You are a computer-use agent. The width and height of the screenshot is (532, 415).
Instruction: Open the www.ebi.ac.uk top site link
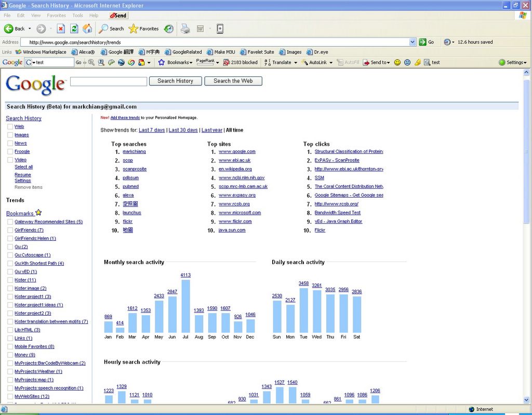[234, 160]
